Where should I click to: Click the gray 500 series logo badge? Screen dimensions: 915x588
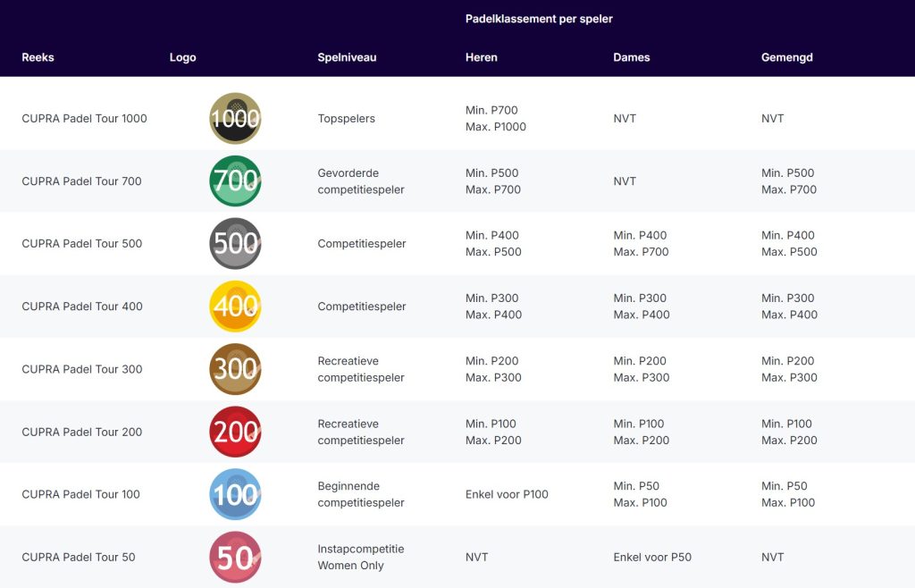click(x=235, y=243)
